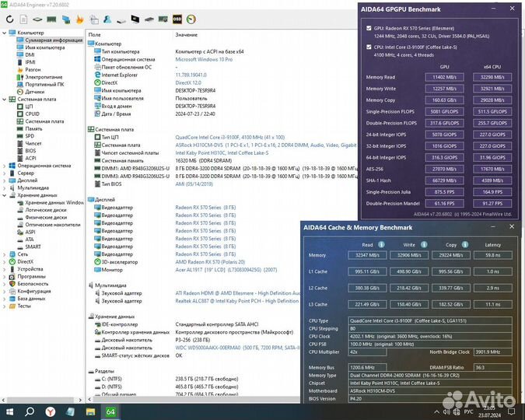Expand the Дисплей tree node

click(4, 180)
